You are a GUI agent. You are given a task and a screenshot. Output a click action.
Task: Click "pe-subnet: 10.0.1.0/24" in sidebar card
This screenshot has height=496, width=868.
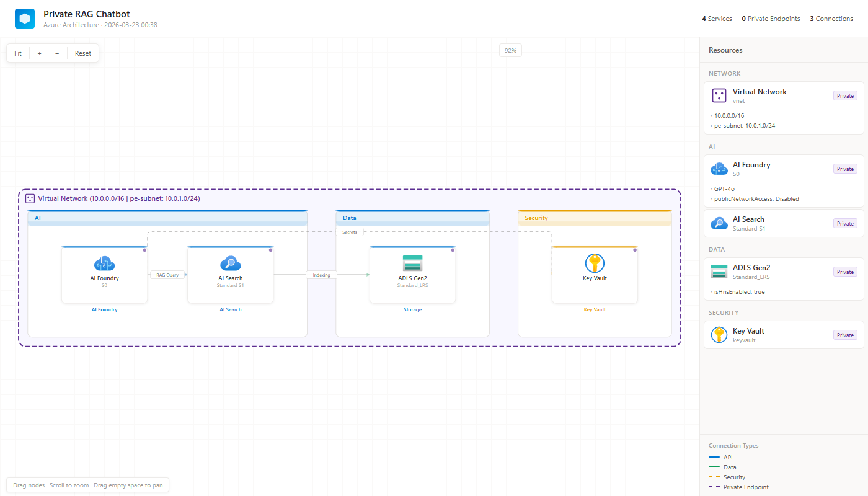[745, 125]
